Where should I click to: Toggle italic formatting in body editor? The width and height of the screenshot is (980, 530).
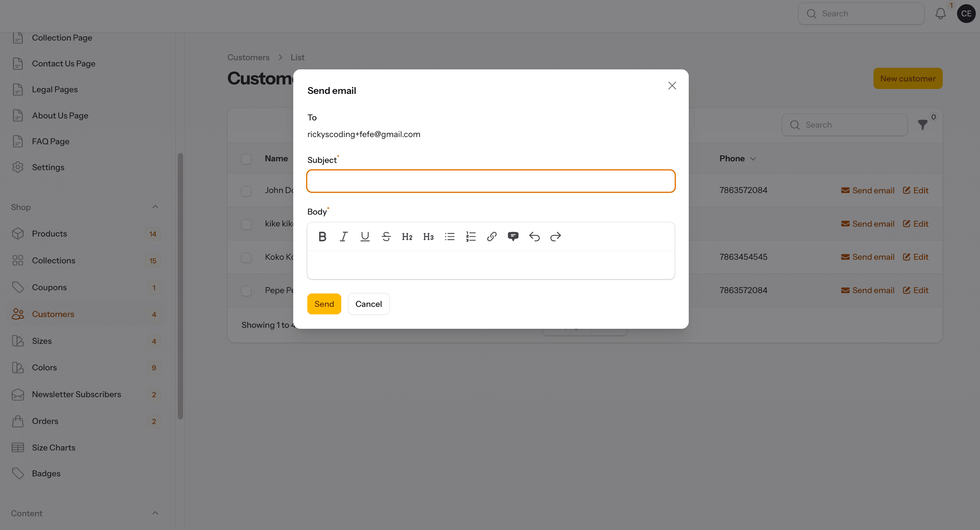coord(344,237)
